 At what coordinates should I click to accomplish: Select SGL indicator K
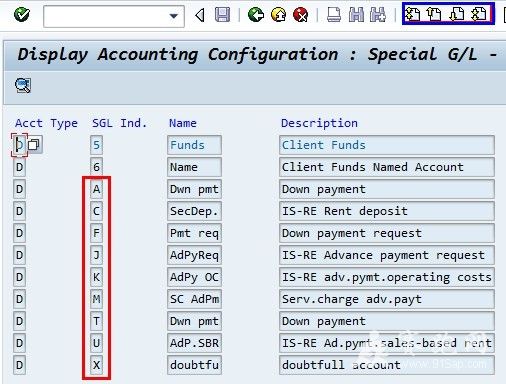coord(96,277)
